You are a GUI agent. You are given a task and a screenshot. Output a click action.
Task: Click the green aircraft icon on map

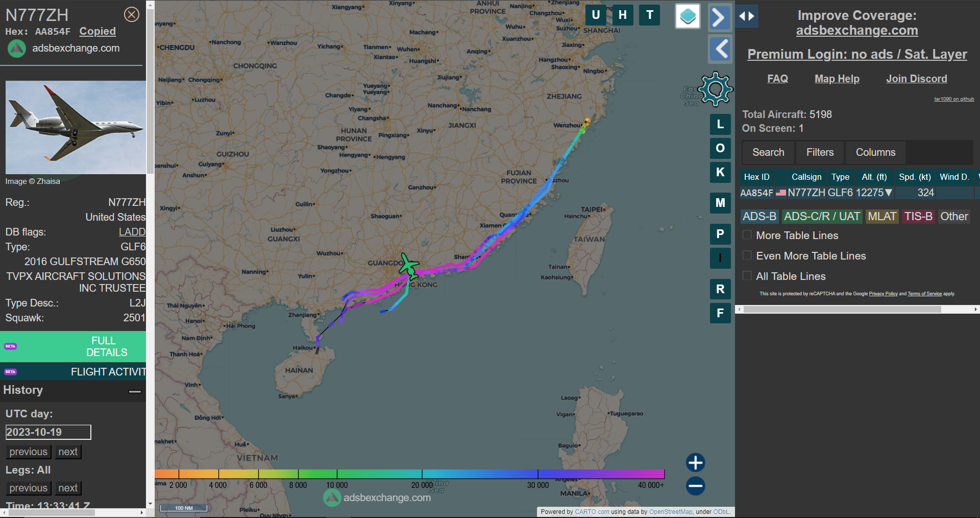[408, 265]
